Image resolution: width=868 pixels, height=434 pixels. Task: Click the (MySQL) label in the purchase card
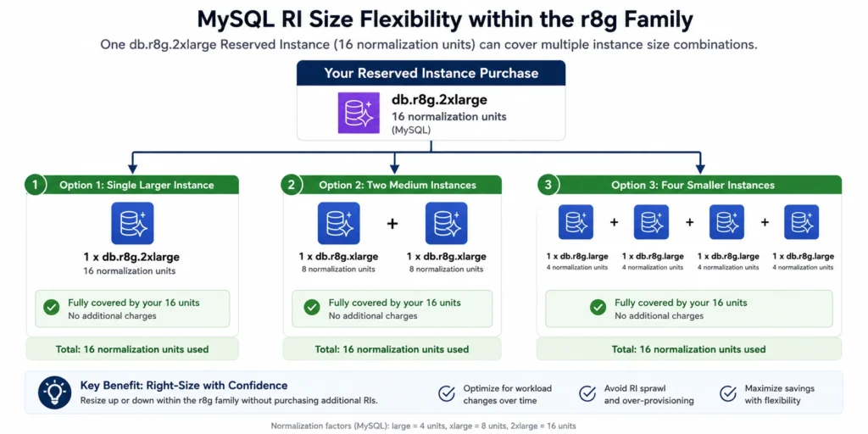(x=411, y=130)
